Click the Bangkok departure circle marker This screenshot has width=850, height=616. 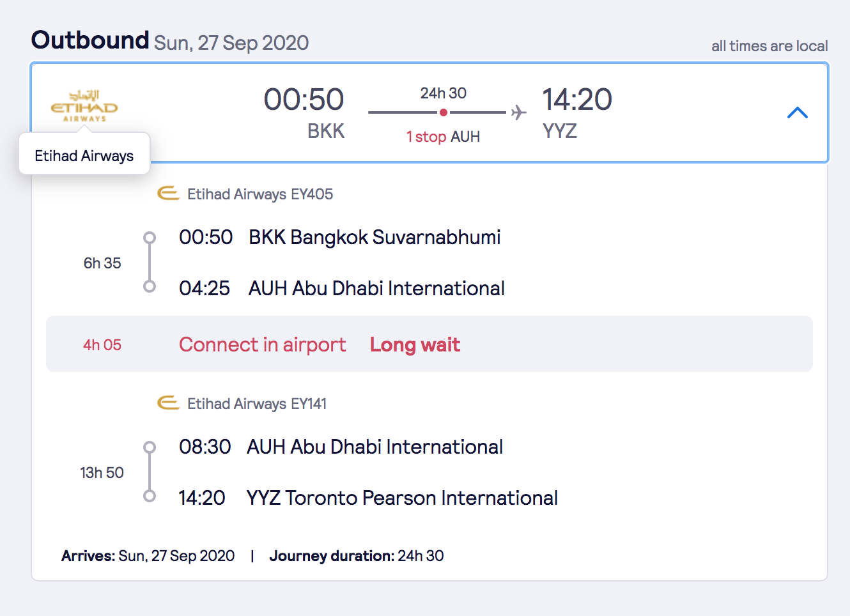coord(150,238)
